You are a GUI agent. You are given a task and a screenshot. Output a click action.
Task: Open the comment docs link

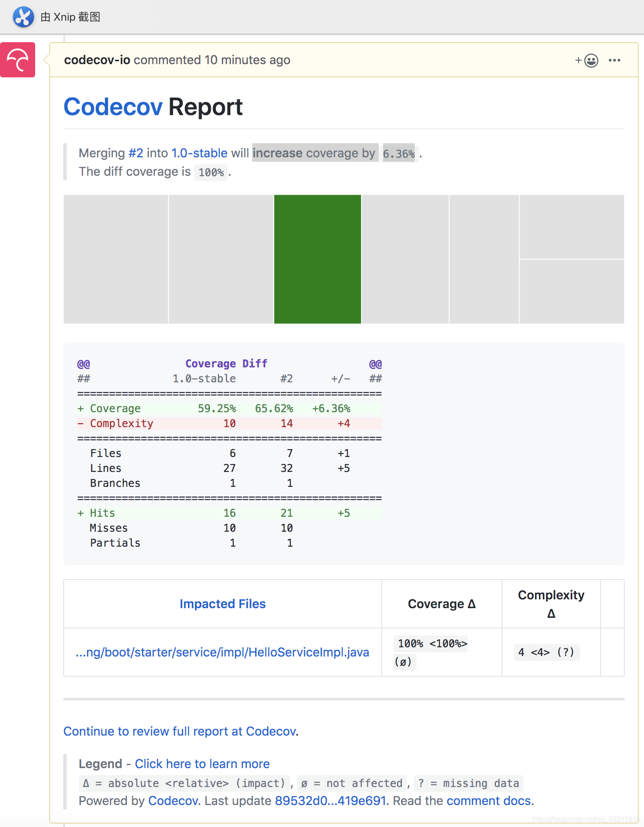click(x=488, y=801)
